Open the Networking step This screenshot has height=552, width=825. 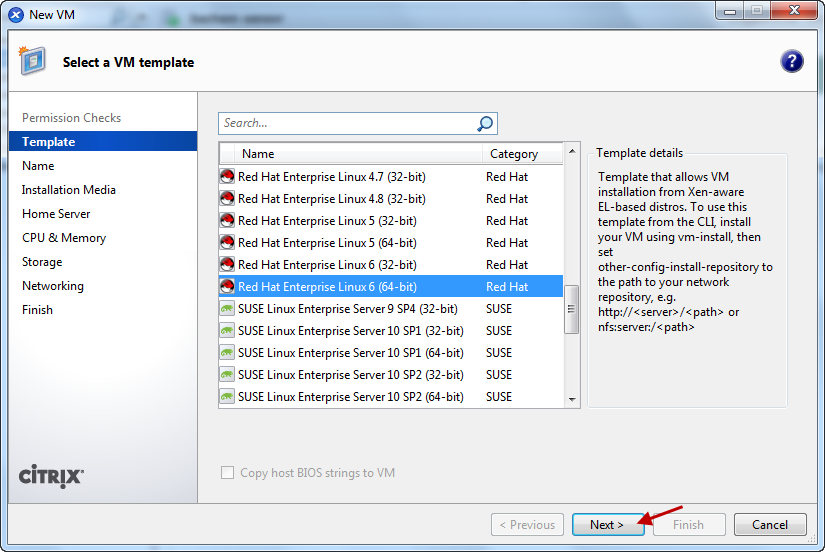tap(53, 286)
